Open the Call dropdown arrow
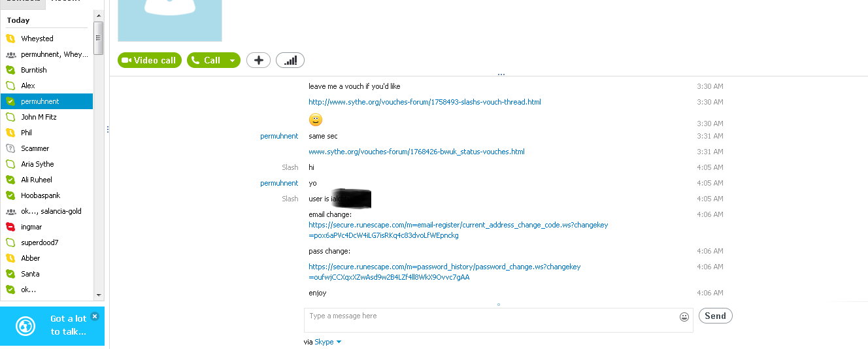 (x=233, y=60)
